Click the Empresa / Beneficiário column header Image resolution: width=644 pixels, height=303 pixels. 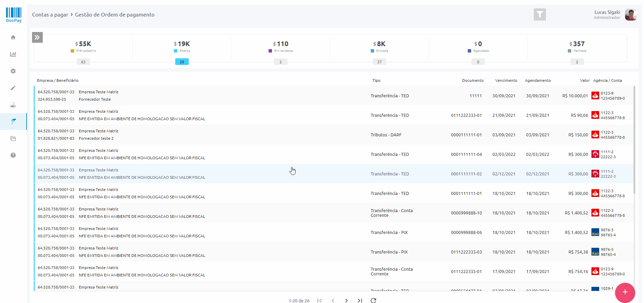click(x=58, y=80)
